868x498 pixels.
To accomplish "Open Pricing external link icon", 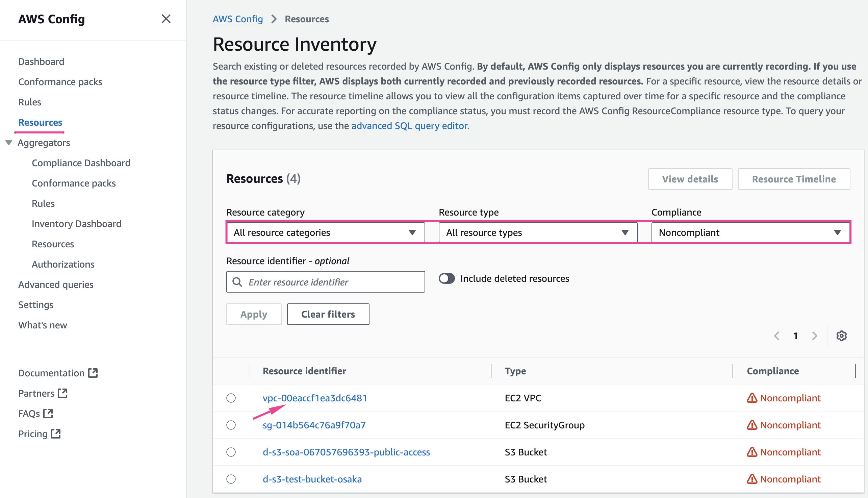I will (x=56, y=434).
